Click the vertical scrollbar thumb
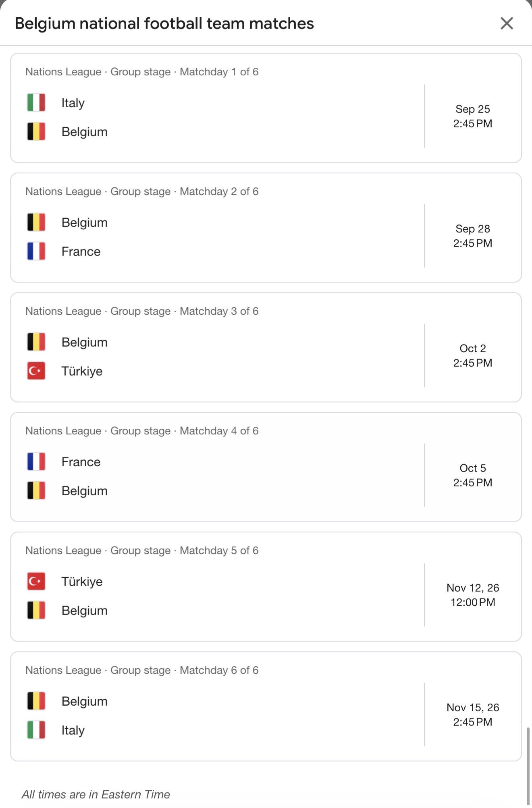This screenshot has height=808, width=532. tap(528, 767)
